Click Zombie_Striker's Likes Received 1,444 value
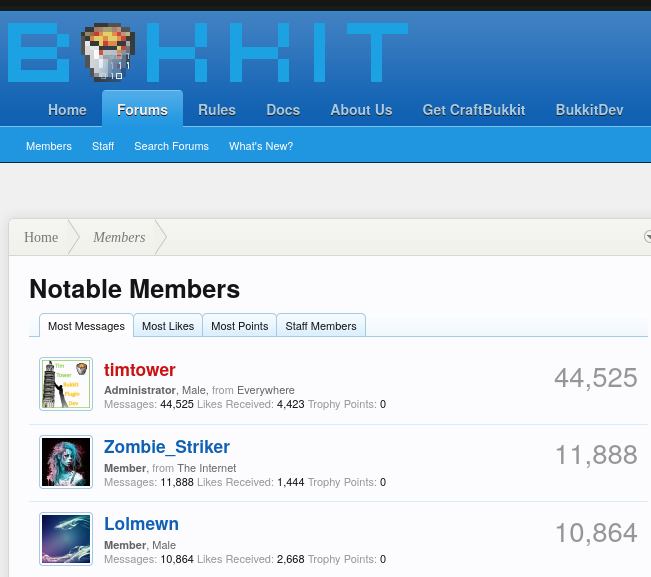Screen dimensions: 651x577 (x=291, y=482)
